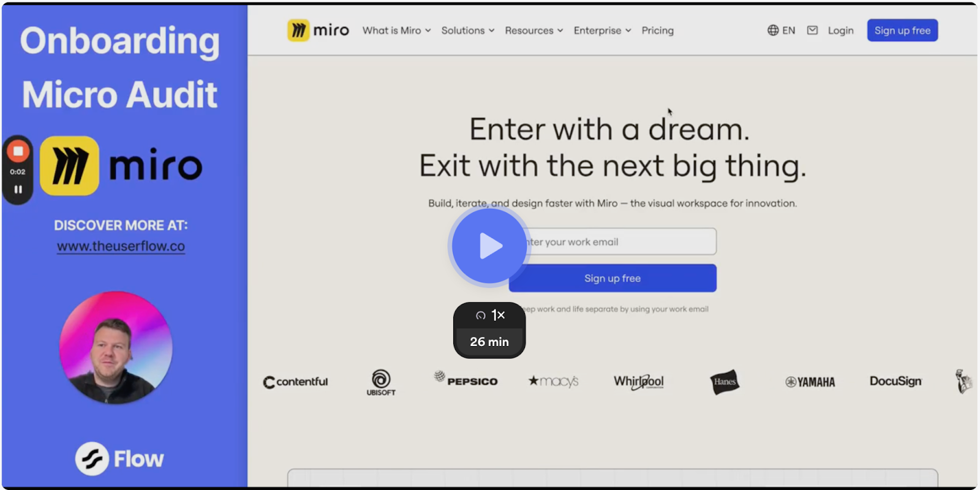Click the envelope mail icon
Screen dimensions: 980x490
[x=812, y=30]
